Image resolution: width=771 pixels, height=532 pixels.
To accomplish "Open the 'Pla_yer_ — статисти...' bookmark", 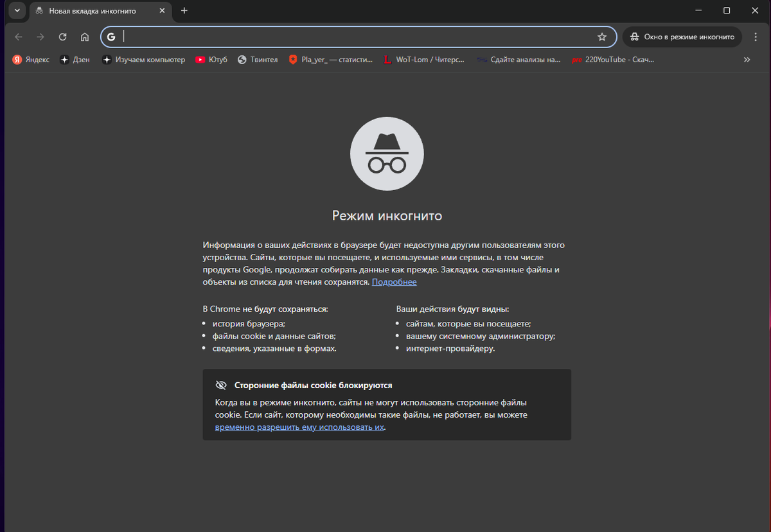I will pos(330,60).
